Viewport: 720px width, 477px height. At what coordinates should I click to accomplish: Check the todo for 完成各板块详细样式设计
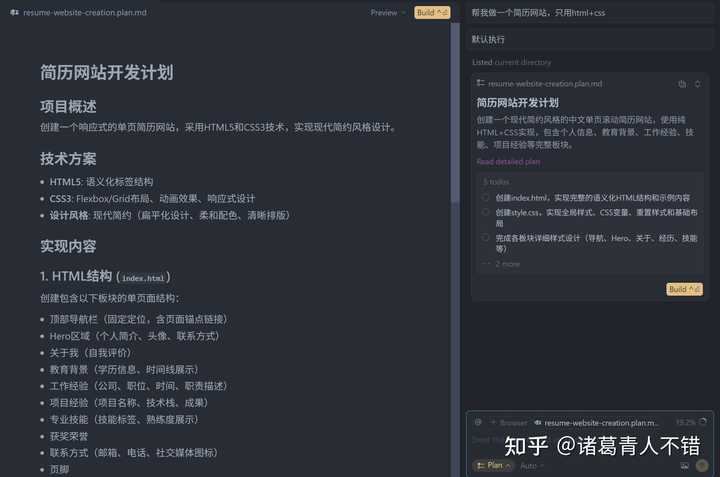click(485, 238)
